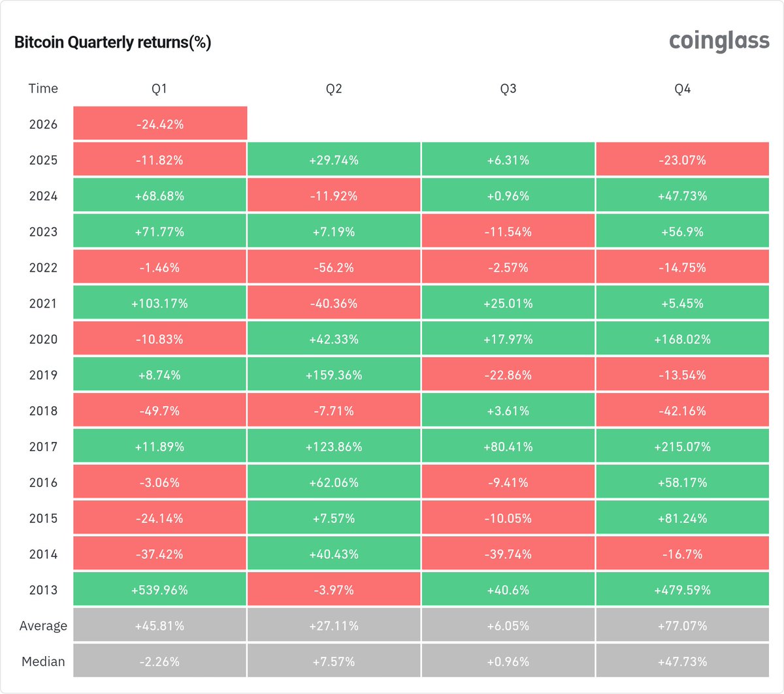784x694 pixels.
Task: Select the Q3 column header
Action: [x=508, y=89]
